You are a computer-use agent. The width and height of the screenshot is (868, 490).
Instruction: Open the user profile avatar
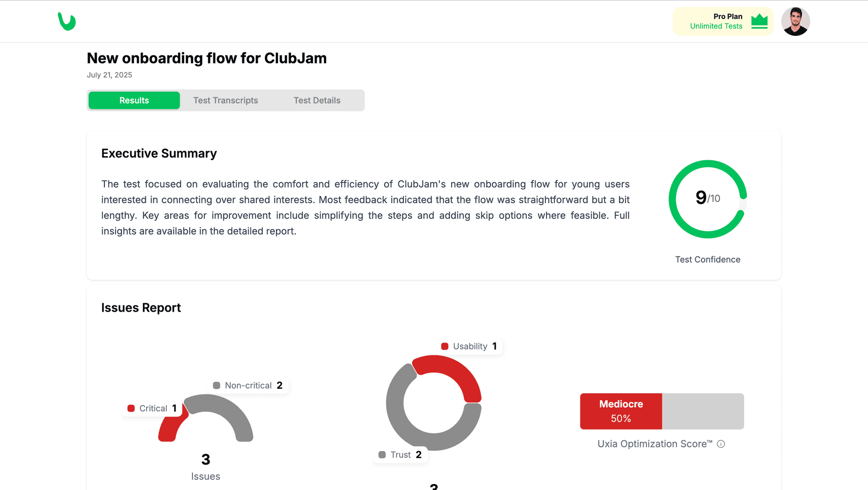795,21
